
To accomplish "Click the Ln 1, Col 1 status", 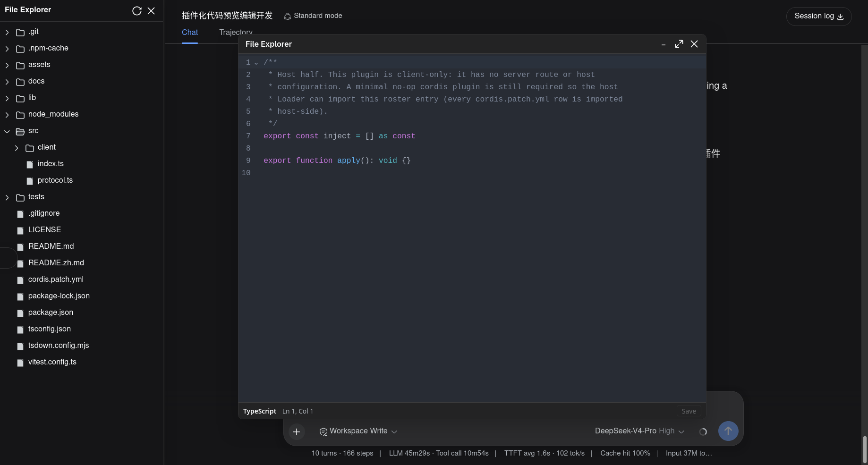I will [298, 411].
